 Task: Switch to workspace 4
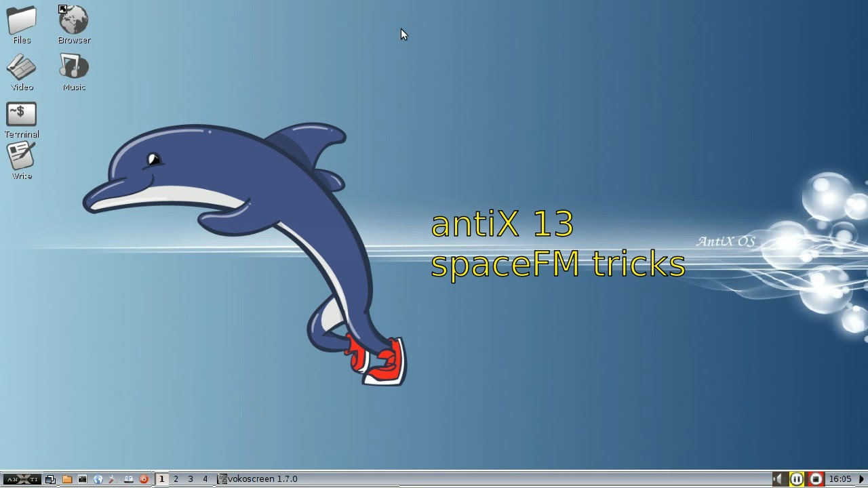[x=205, y=479]
